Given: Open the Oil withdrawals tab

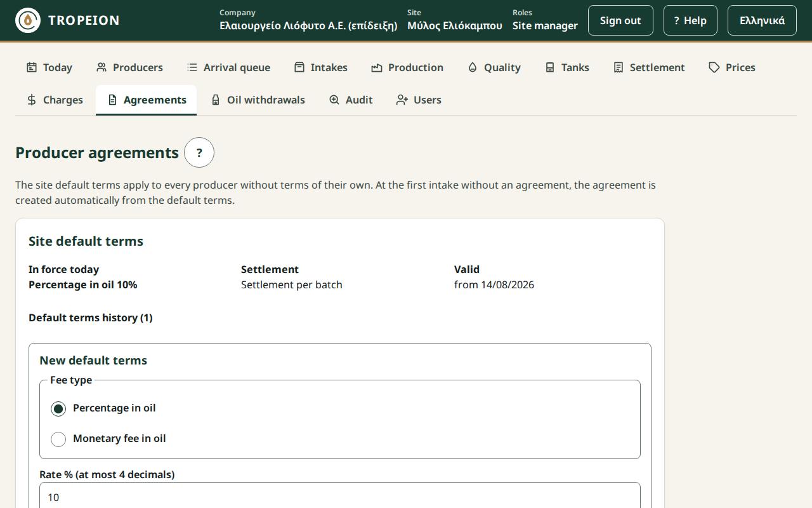Looking at the screenshot, I should [x=258, y=100].
